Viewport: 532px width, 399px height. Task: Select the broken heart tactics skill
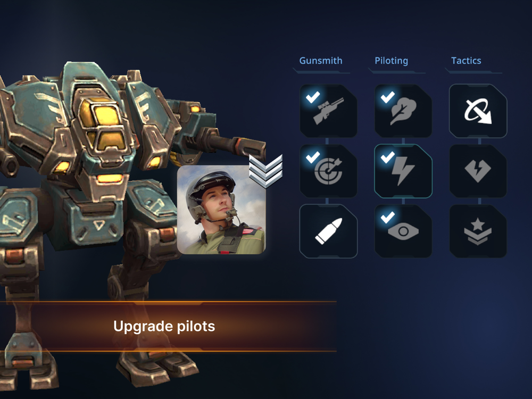click(478, 171)
